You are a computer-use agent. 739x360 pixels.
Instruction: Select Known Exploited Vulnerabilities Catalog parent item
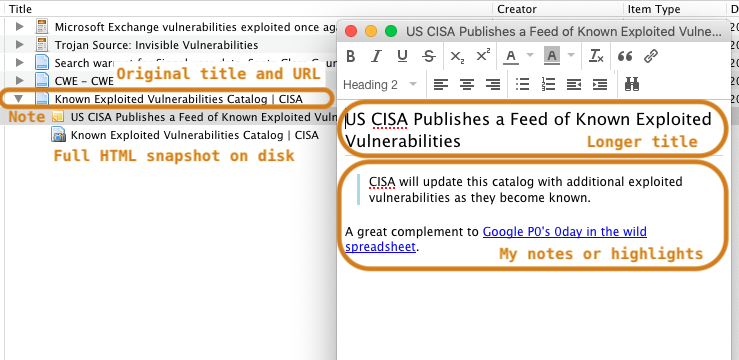coord(179,99)
